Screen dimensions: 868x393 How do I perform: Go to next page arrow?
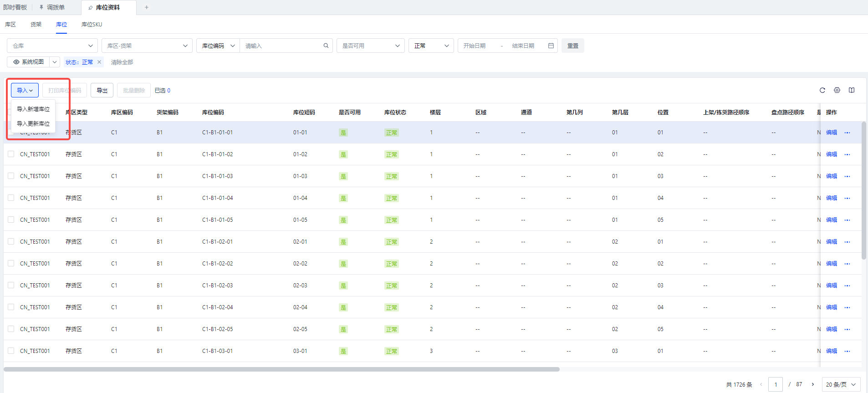[812, 384]
